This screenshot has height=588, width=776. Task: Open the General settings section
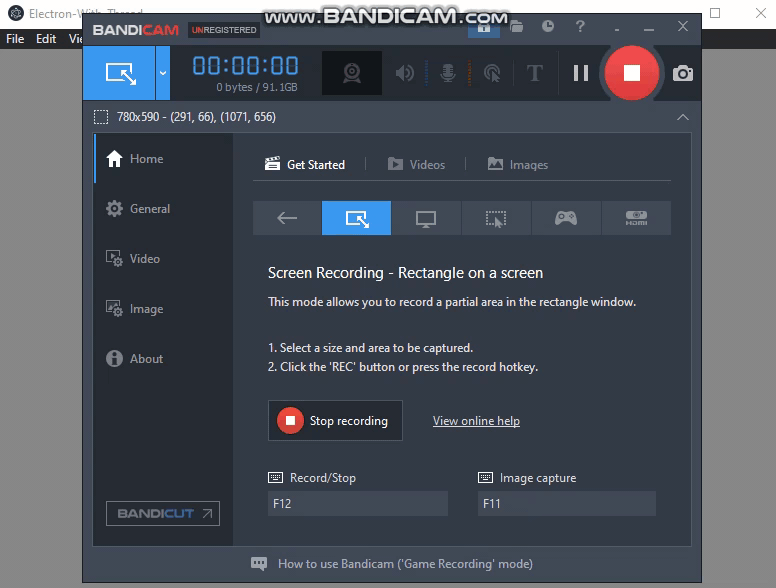point(163,209)
